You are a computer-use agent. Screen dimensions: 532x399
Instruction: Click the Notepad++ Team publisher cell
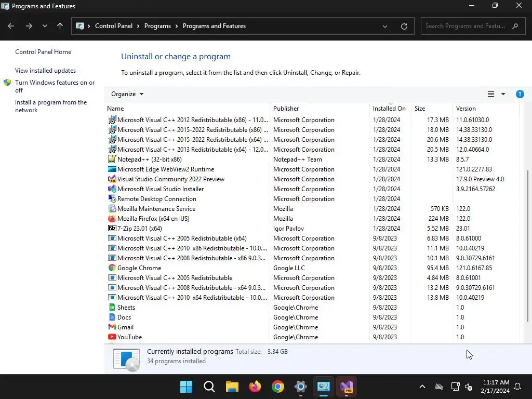[298, 159]
